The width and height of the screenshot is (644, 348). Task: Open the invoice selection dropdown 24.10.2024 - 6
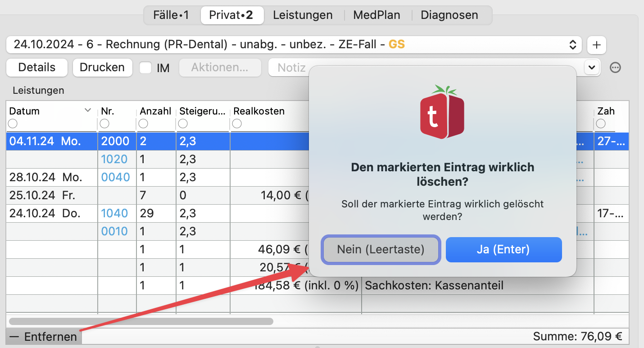(x=294, y=45)
